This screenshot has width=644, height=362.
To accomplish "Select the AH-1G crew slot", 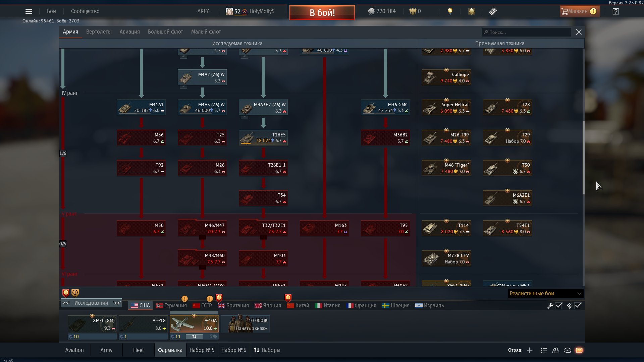I will pyautogui.click(x=143, y=324).
